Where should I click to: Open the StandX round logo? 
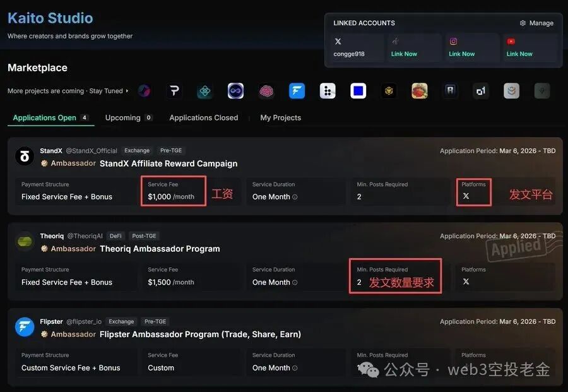click(x=25, y=156)
